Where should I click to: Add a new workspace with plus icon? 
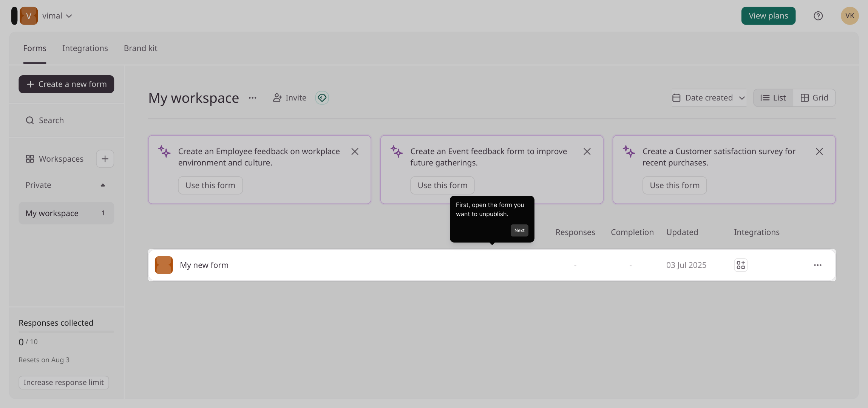(105, 159)
